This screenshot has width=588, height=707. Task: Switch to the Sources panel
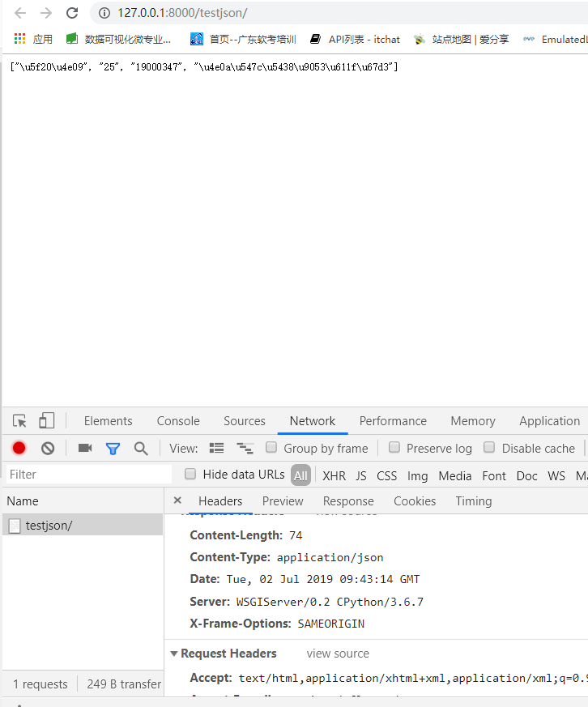245,420
